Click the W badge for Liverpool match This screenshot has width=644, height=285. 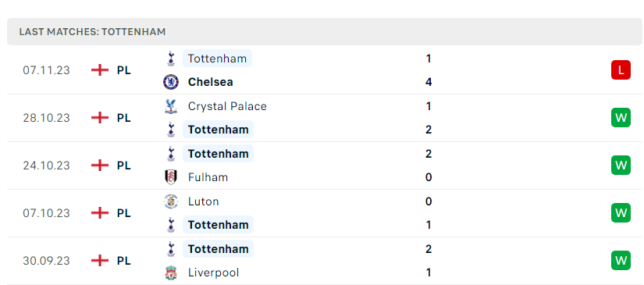(621, 261)
